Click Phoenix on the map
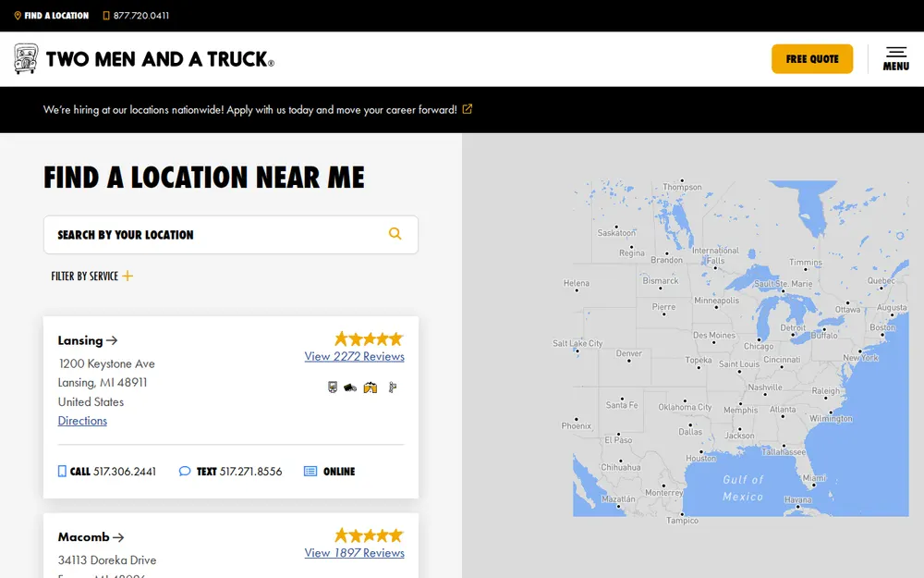Image resolution: width=924 pixels, height=578 pixels. (577, 425)
